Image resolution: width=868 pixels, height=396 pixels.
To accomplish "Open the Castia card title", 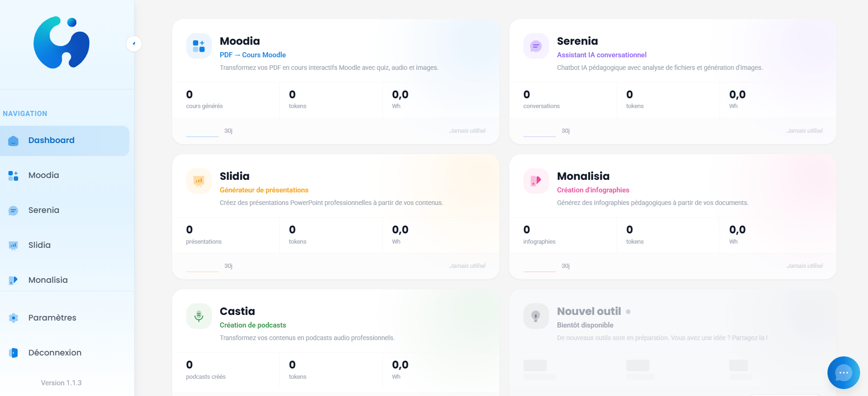I will (x=237, y=311).
